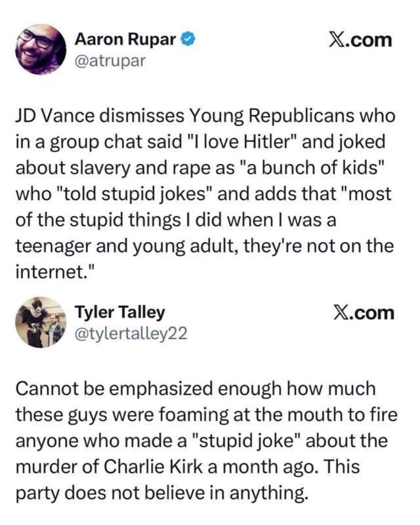Open Tyler Talley's profile picture
Viewport: 420px width, 525px height.
click(41, 322)
